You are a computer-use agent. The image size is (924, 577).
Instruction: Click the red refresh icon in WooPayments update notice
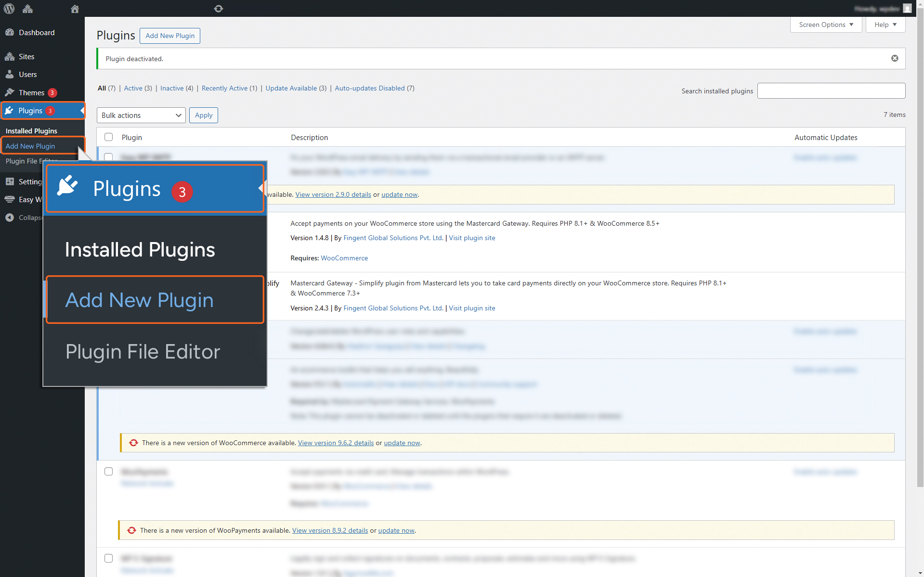coord(131,530)
